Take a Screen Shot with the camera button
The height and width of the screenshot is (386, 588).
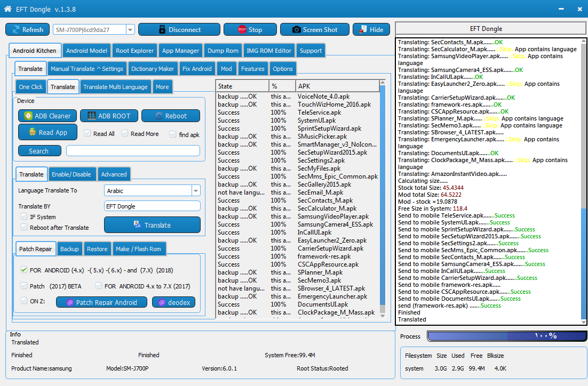coord(315,30)
